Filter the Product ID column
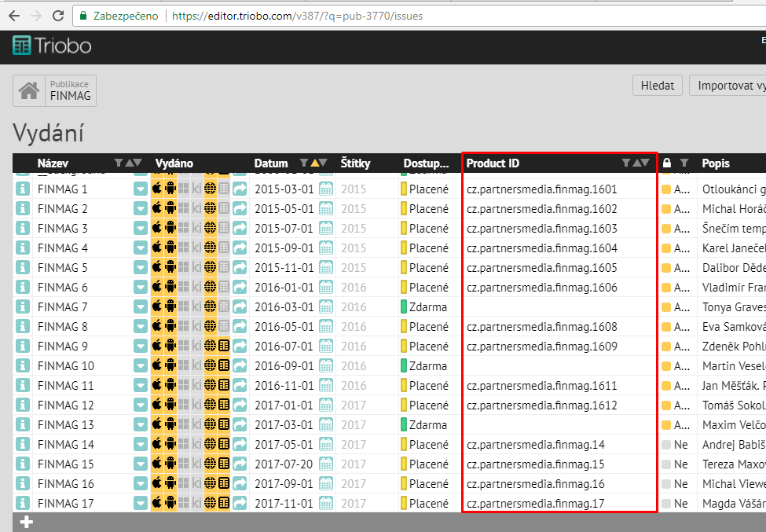The width and height of the screenshot is (766, 532). click(x=626, y=163)
